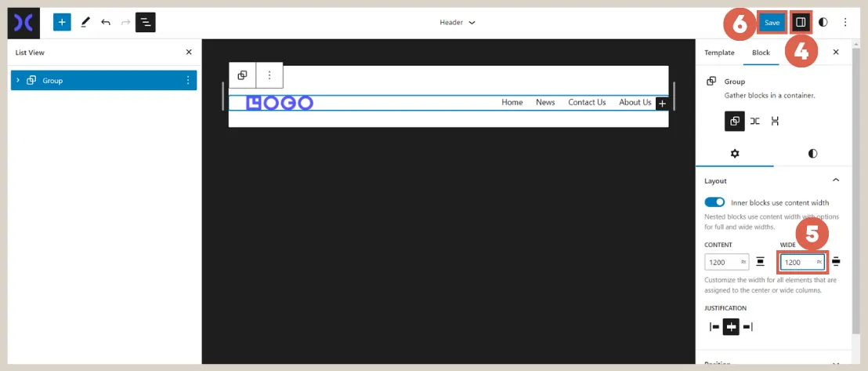The height and width of the screenshot is (371, 868).
Task: Open the block Styles tab in sidebar
Action: coord(812,154)
